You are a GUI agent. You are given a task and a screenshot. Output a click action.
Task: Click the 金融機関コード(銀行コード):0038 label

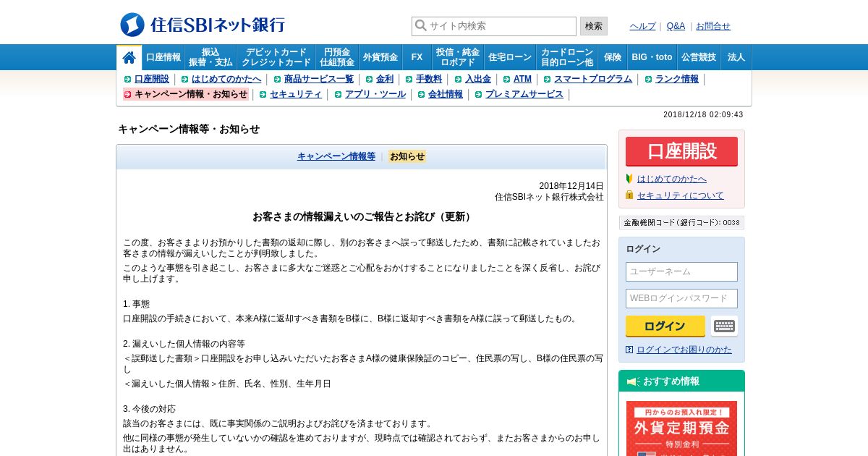tap(681, 223)
